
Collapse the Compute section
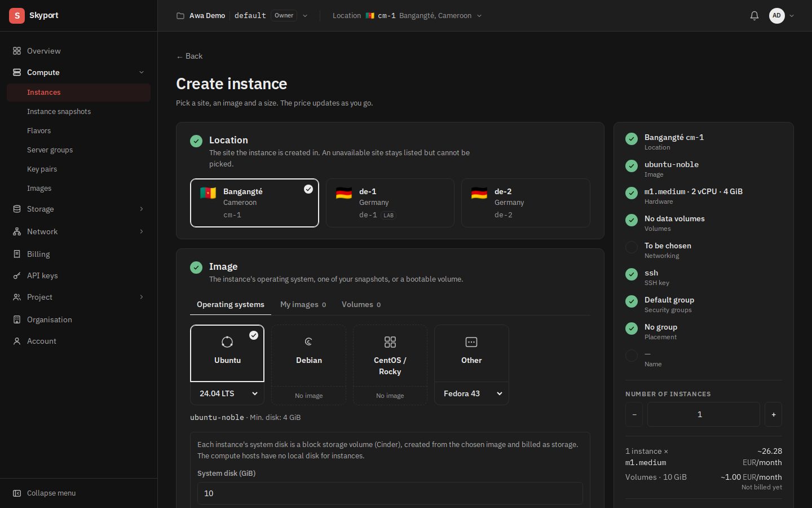[x=142, y=72]
